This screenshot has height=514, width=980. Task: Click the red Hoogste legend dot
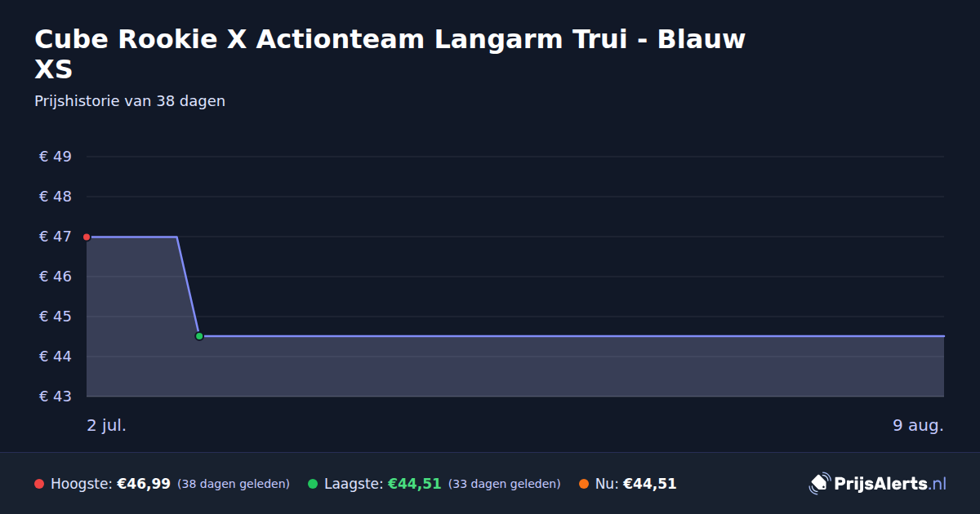39,484
